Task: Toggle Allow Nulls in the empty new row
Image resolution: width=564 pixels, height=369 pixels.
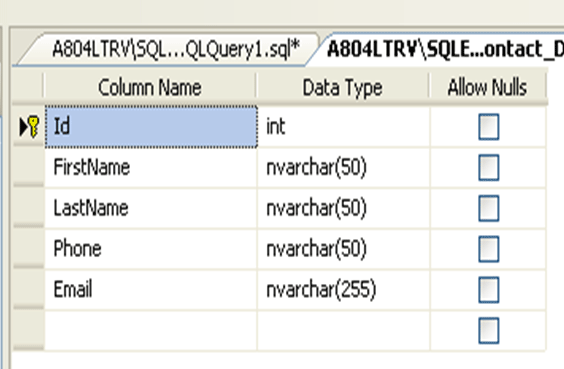Action: click(x=488, y=330)
